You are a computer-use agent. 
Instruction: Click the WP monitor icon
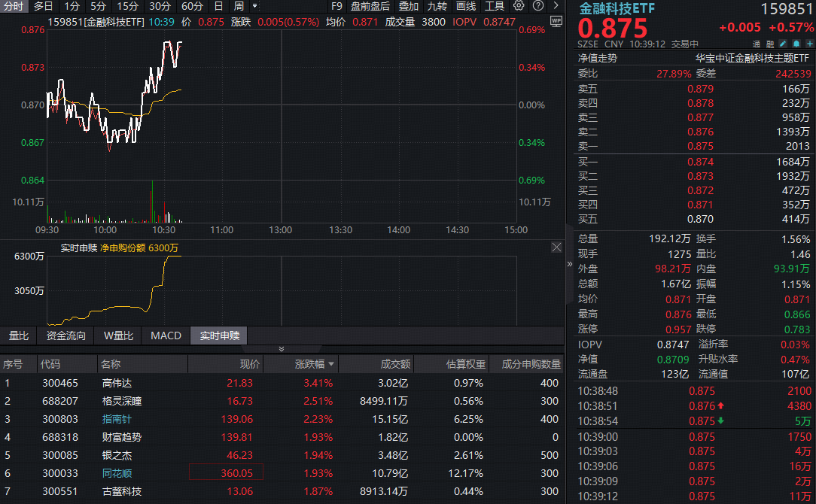coord(556,22)
